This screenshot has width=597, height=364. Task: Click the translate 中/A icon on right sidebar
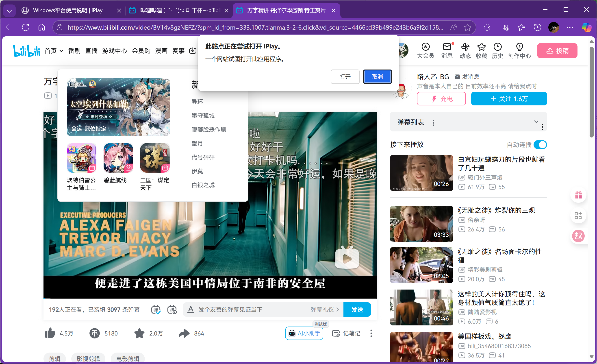(579, 236)
